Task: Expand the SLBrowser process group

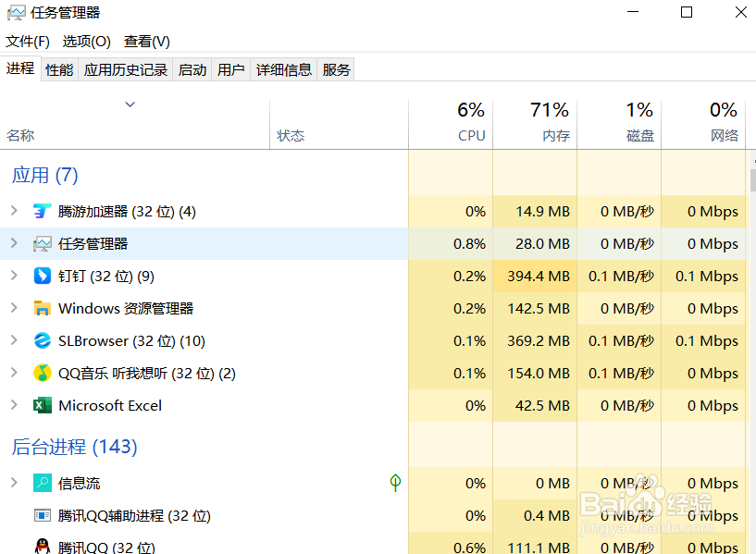Action: click(14, 340)
